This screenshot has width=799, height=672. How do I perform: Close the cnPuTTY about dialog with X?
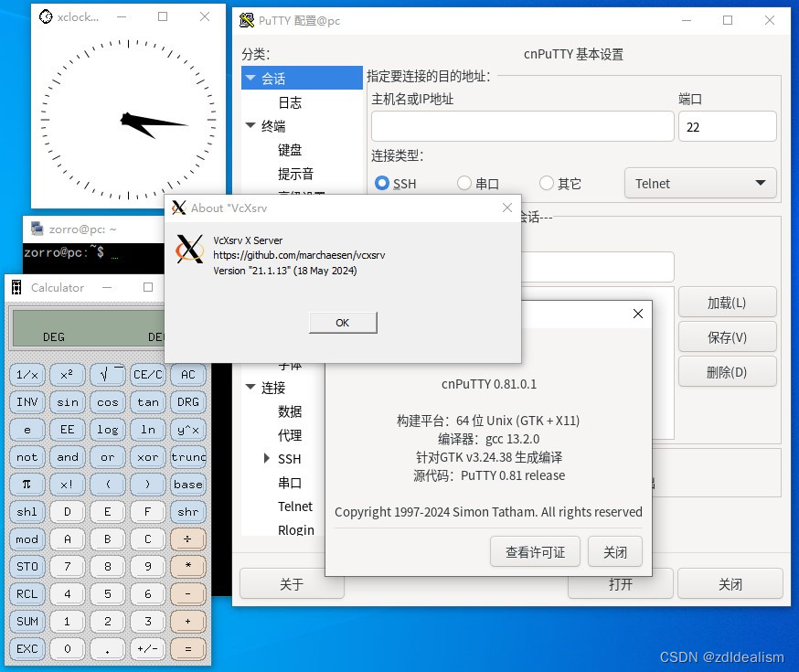[x=638, y=314]
